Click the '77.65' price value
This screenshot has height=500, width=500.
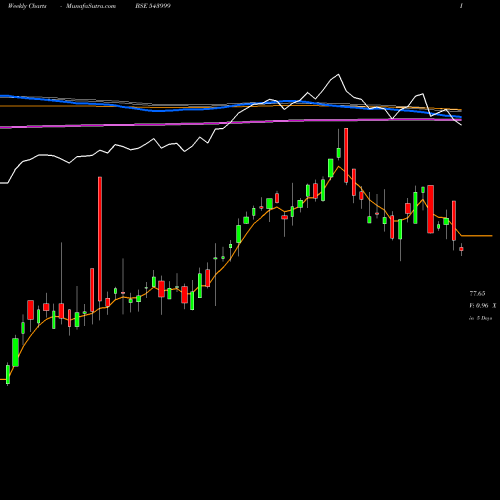pyautogui.click(x=477, y=294)
